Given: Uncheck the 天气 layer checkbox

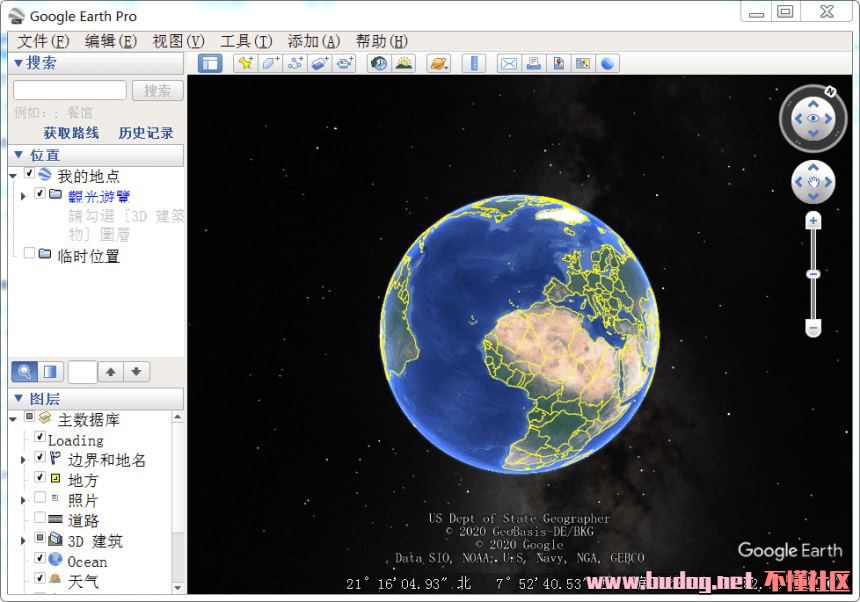Looking at the screenshot, I should point(39,578).
